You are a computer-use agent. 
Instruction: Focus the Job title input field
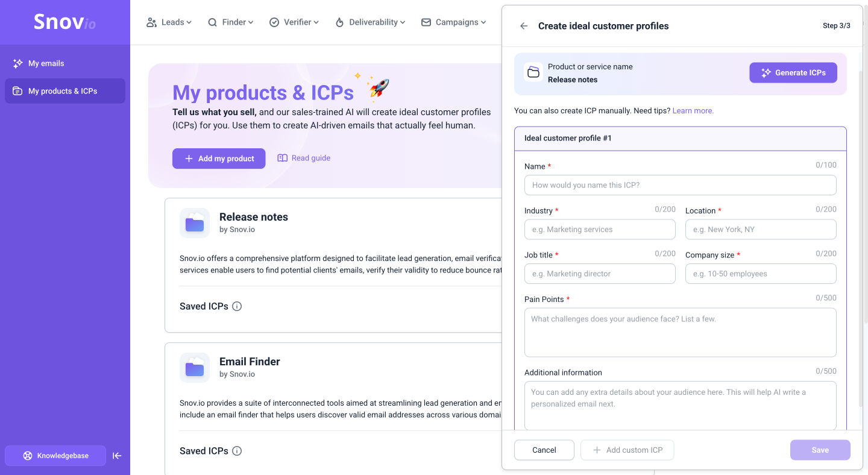600,274
